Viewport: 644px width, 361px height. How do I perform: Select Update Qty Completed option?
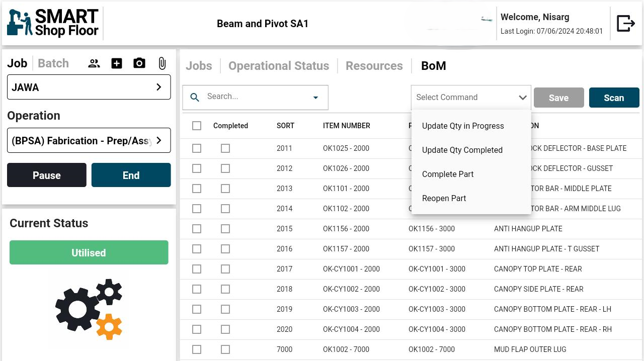click(462, 150)
